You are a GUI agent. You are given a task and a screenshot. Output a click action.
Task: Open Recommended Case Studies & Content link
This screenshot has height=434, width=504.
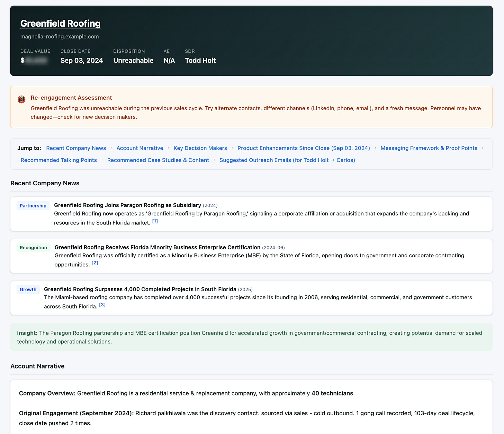(x=158, y=160)
